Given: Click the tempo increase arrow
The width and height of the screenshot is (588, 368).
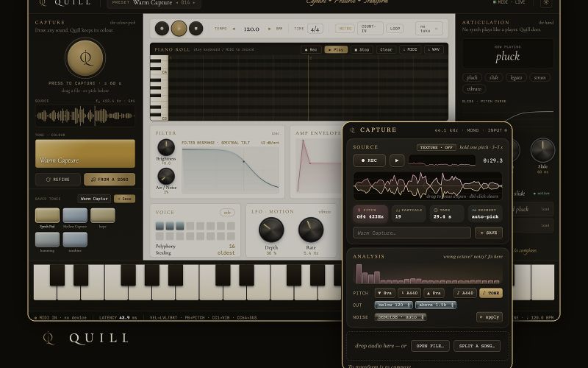Looking at the screenshot, I should [x=269, y=29].
